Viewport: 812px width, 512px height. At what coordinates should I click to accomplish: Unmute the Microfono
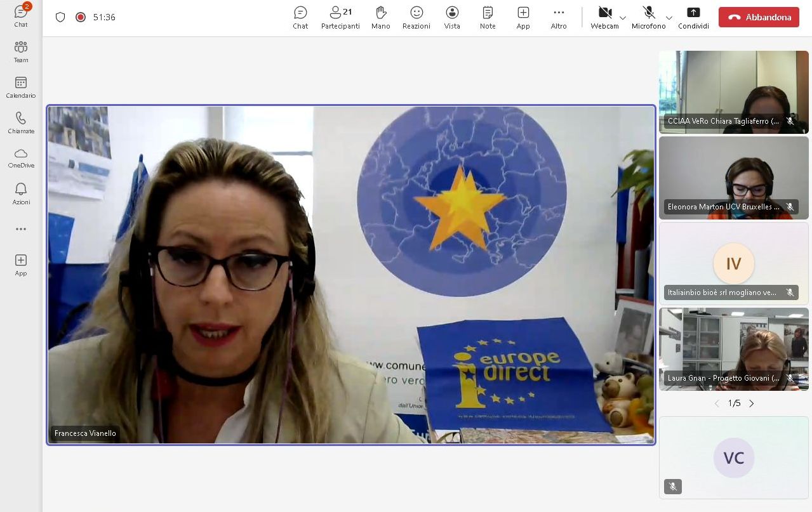tap(648, 18)
